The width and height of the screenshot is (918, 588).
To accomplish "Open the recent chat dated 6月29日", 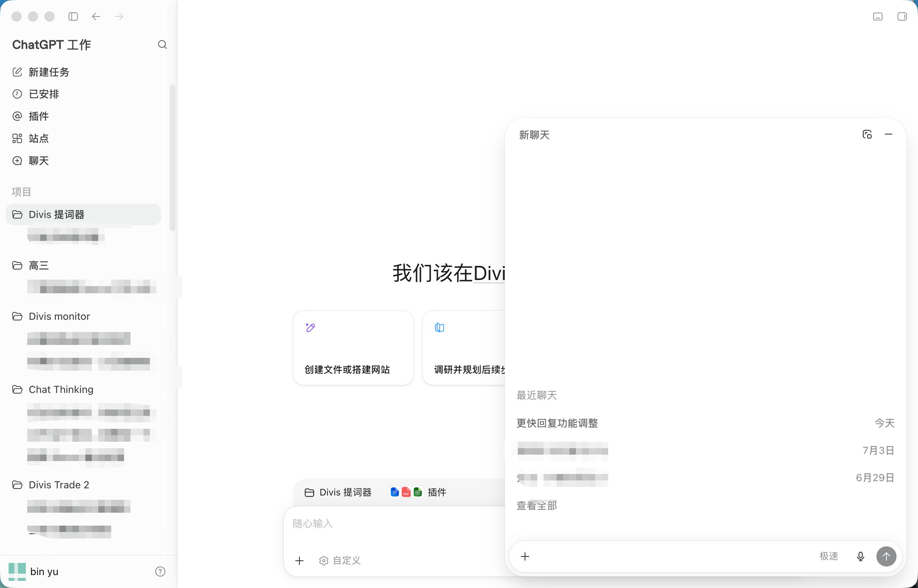I will point(706,478).
